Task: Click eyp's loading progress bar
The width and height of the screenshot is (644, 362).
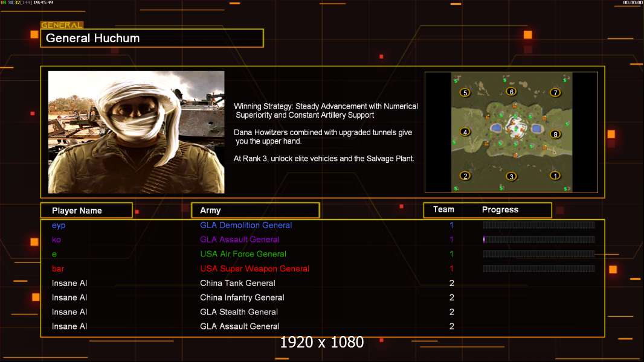Action: pyautogui.click(x=539, y=224)
